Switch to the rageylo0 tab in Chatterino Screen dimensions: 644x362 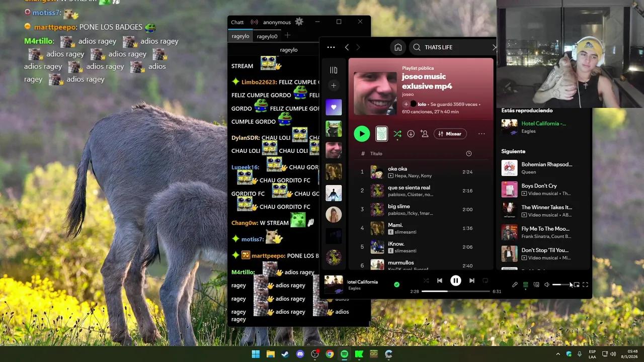pyautogui.click(x=267, y=36)
